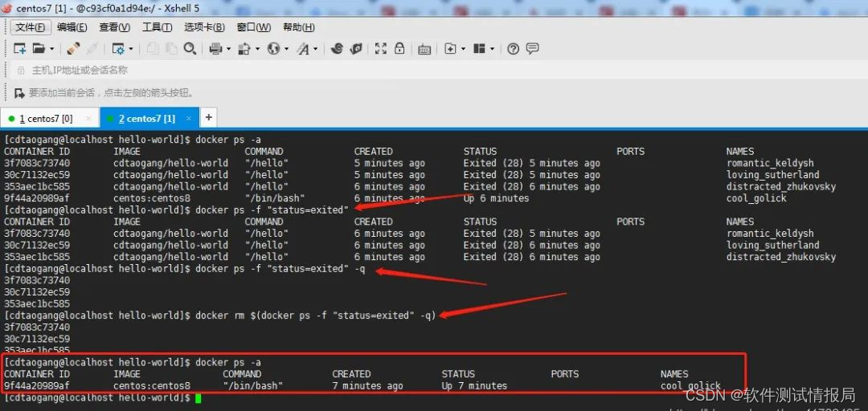Click the Font icon
Screen dimensions: 868x411
303,49
